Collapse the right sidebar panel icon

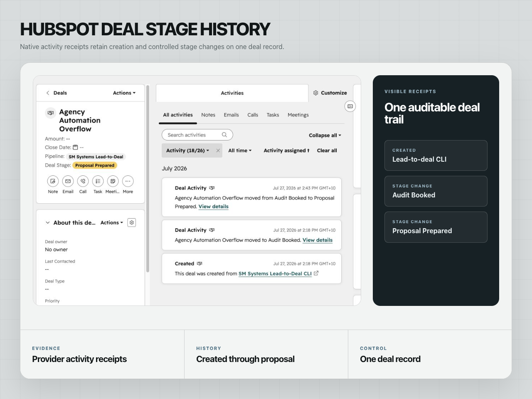point(350,106)
